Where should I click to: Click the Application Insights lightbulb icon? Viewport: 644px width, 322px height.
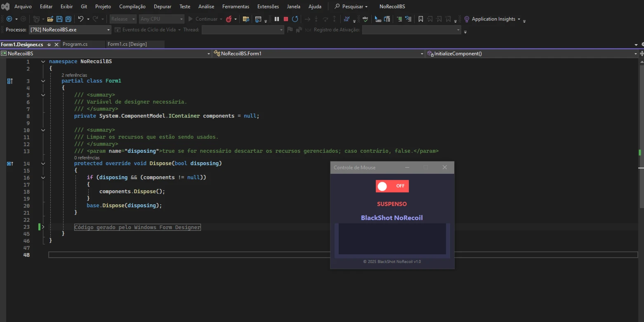point(467,19)
